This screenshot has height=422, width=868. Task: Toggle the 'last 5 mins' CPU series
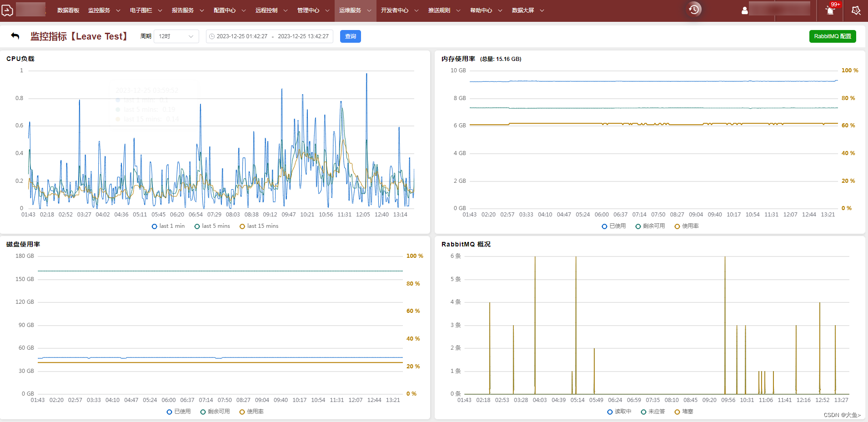click(212, 226)
